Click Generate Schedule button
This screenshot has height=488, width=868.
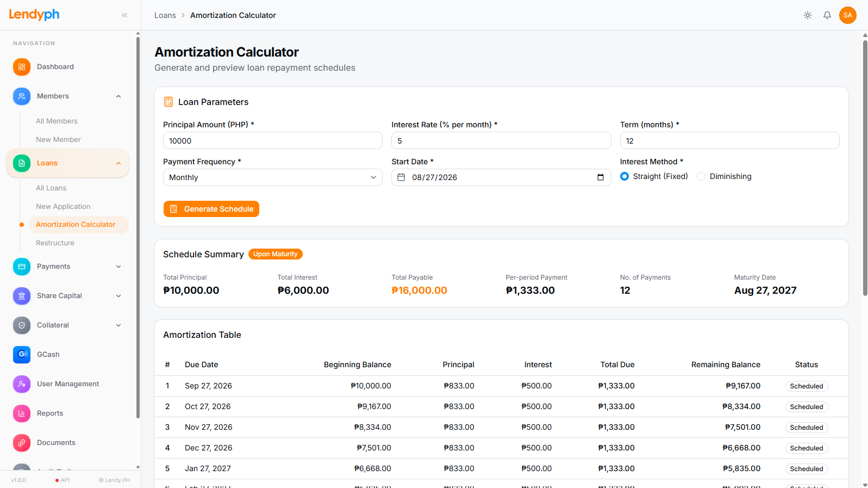click(211, 209)
